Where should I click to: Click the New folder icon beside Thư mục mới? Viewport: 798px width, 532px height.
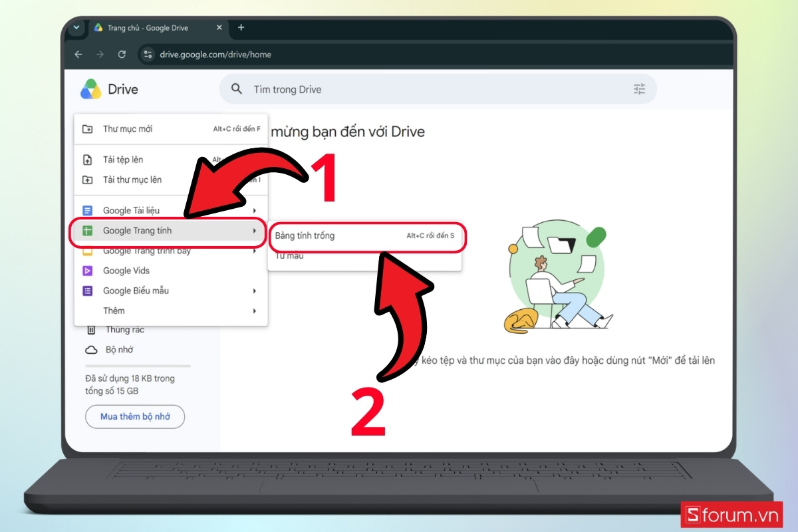point(87,129)
